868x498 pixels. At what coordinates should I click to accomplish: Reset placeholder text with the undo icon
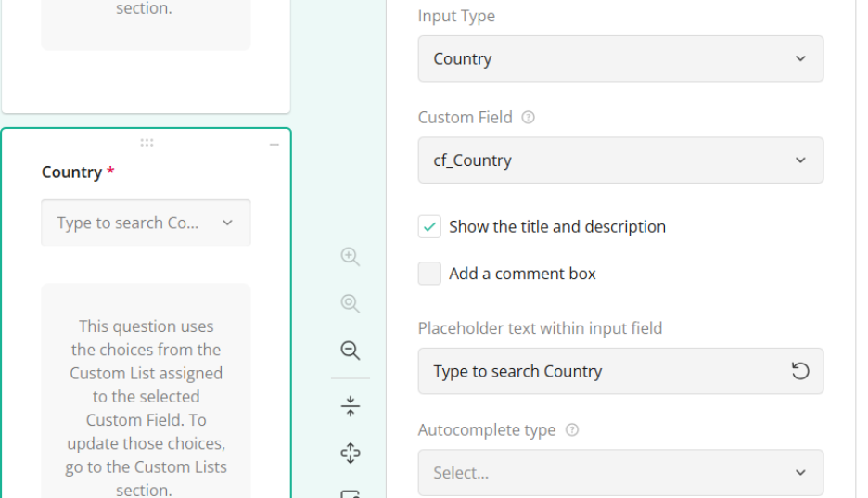pos(800,371)
